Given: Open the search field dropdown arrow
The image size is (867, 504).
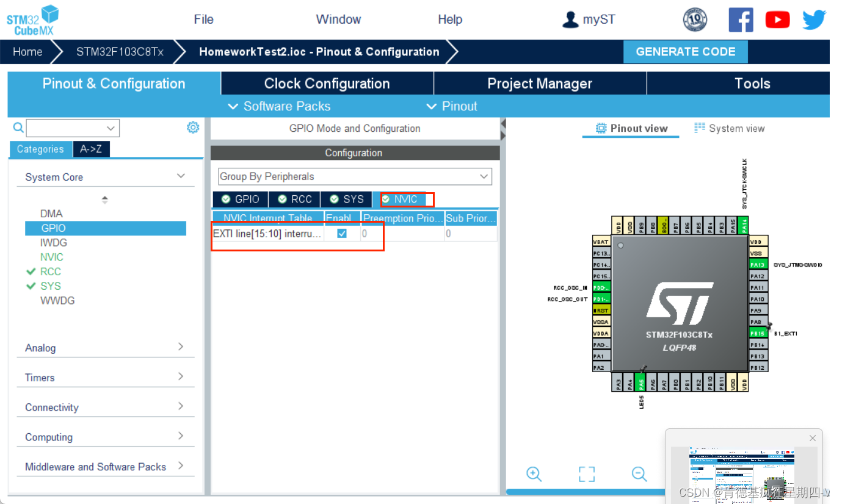Looking at the screenshot, I should click(111, 128).
